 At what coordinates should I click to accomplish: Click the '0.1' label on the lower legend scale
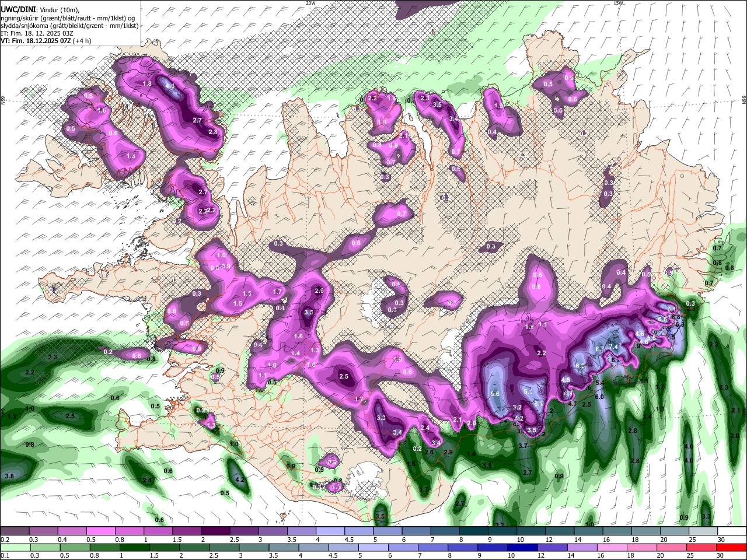click(4, 556)
